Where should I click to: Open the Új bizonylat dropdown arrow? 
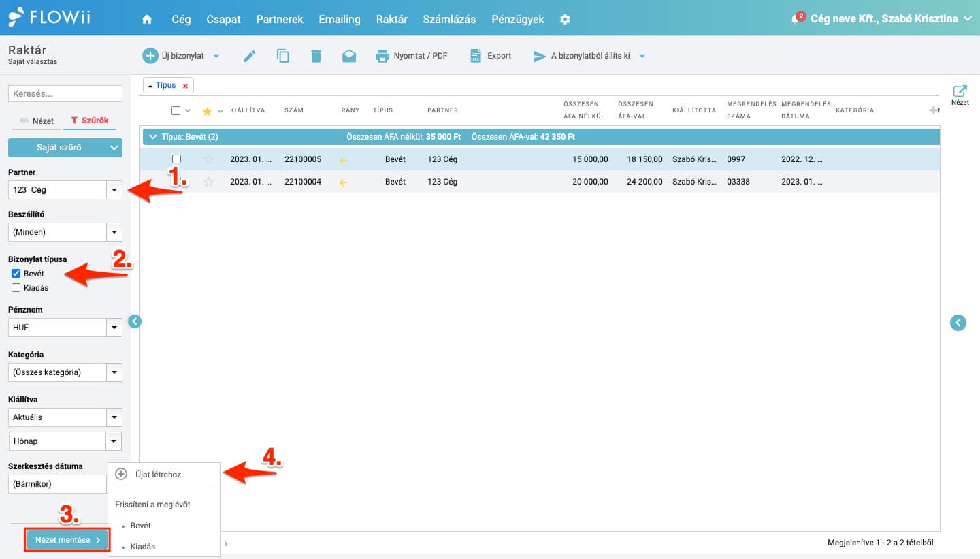216,57
